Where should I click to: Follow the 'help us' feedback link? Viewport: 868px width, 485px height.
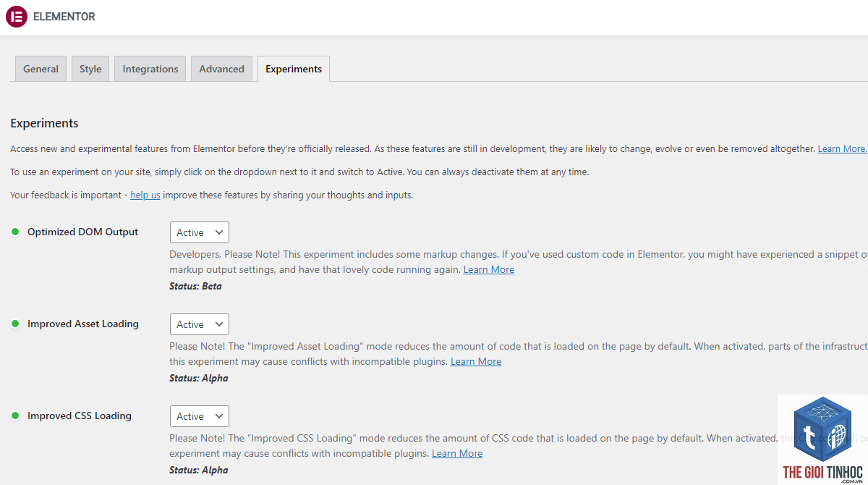pyautogui.click(x=145, y=195)
